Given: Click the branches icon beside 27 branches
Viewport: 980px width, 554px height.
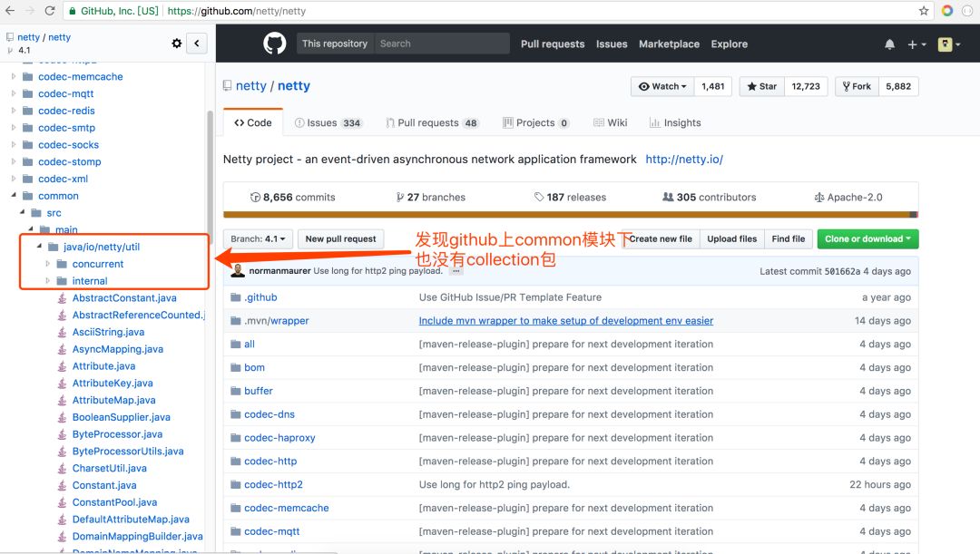Looking at the screenshot, I should [x=400, y=198].
